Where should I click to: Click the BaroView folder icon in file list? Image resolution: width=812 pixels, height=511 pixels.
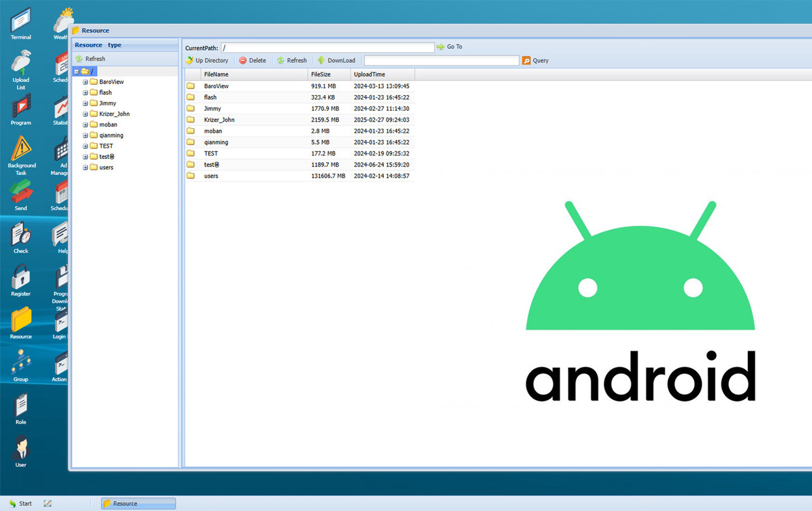[190, 86]
